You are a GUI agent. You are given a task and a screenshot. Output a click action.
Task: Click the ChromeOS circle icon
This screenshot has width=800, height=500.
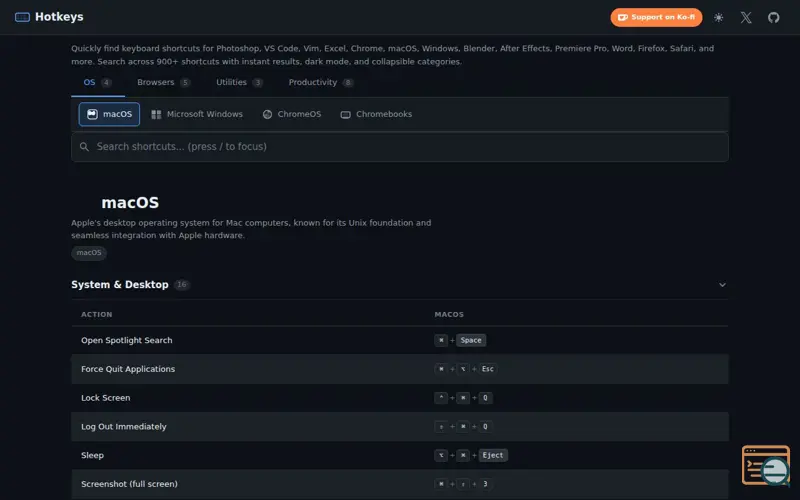pyautogui.click(x=267, y=114)
